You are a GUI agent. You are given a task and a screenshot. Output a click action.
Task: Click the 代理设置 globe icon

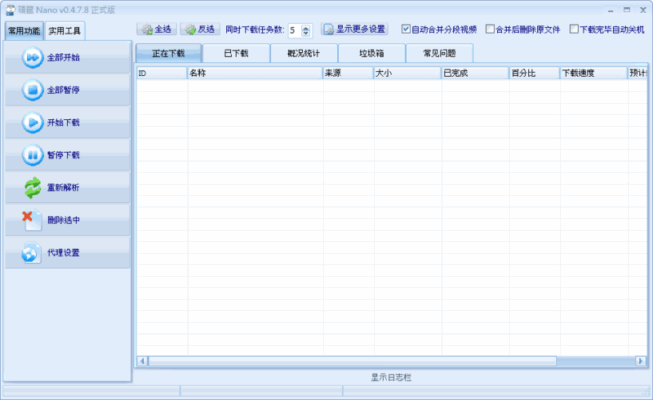pyautogui.click(x=32, y=252)
